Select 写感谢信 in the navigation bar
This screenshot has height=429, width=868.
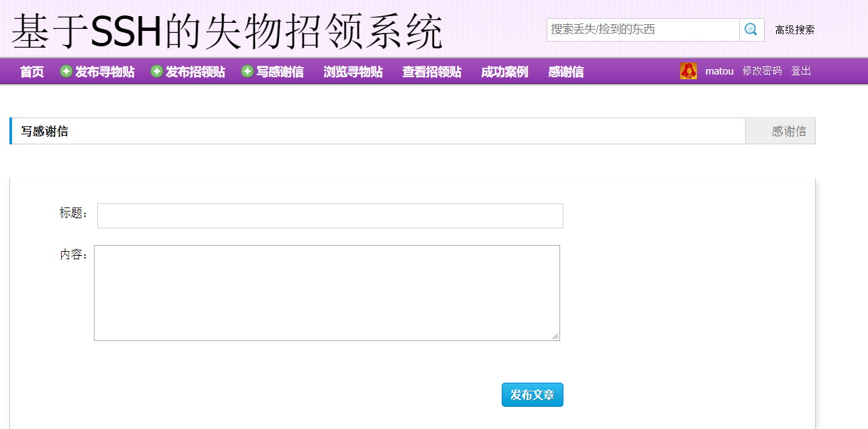pyautogui.click(x=279, y=71)
